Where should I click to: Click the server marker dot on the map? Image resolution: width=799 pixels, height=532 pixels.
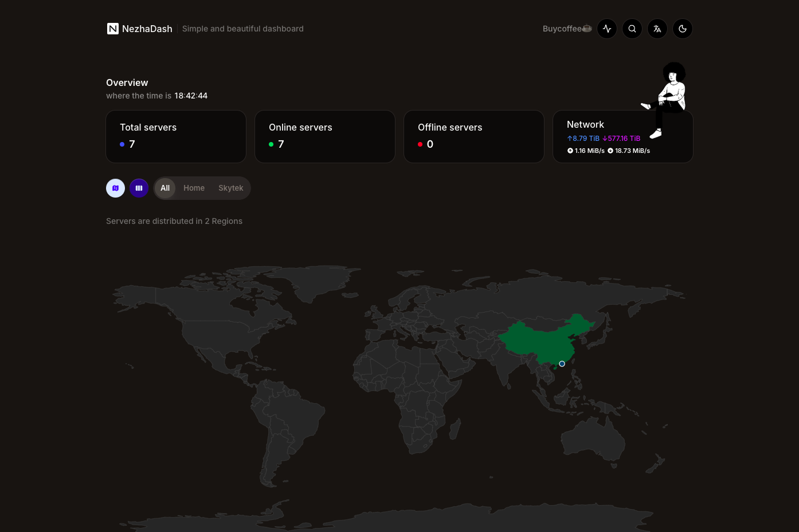point(562,364)
